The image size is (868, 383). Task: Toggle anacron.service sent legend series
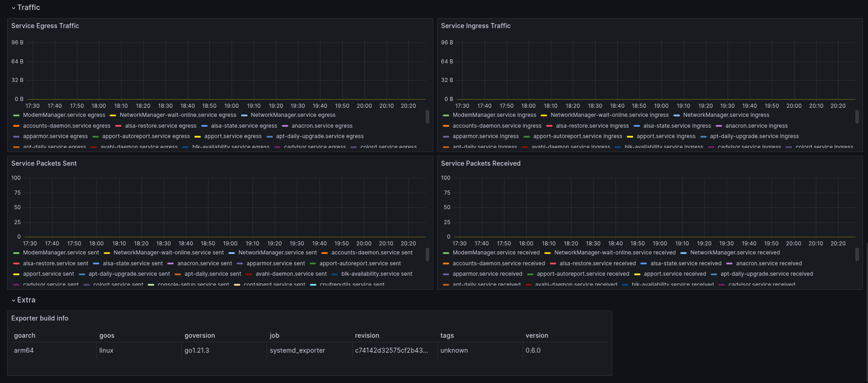(204, 263)
